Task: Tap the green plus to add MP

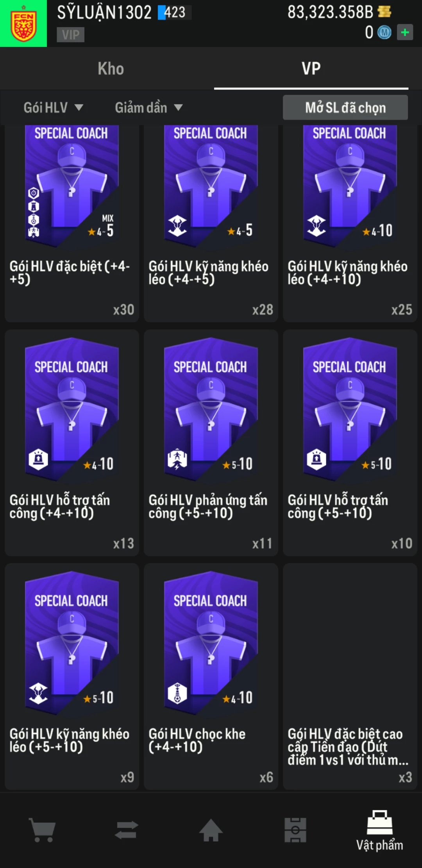Action: 405,32
